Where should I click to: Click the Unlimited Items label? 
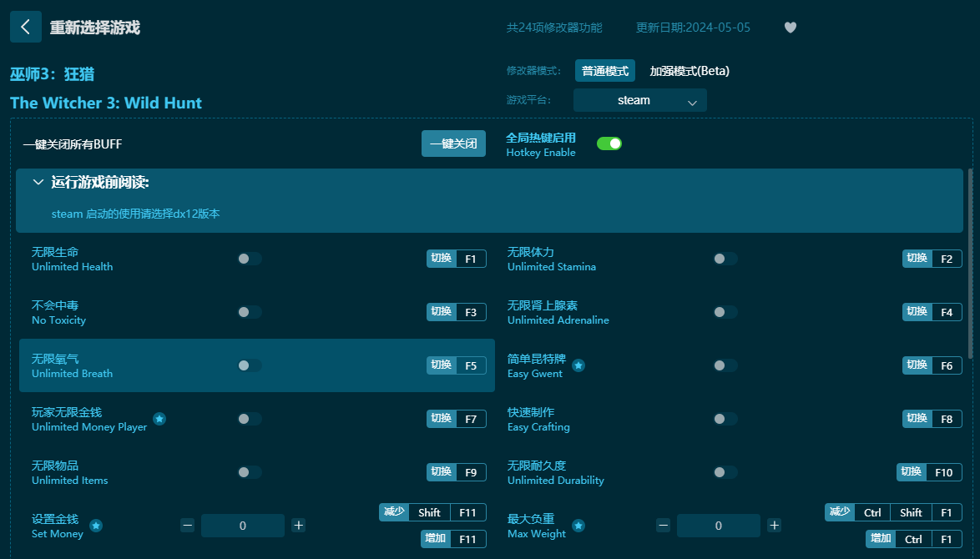[x=70, y=481]
